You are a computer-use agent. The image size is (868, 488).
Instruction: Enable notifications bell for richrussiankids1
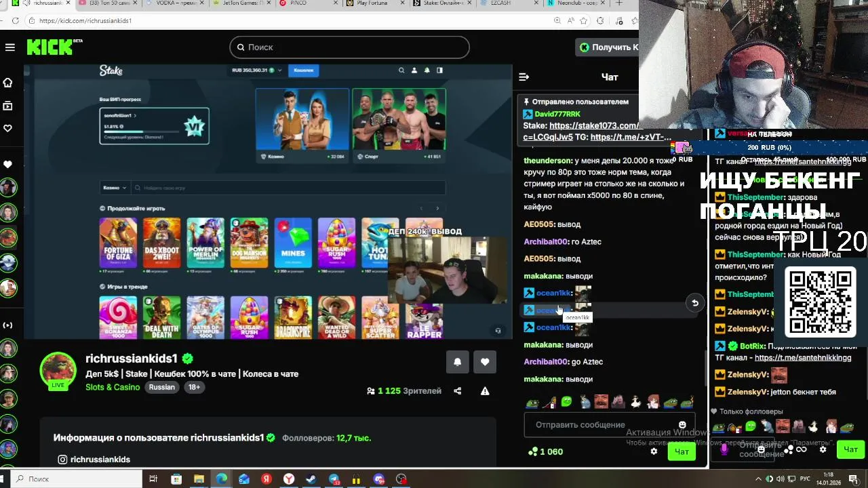pos(457,362)
